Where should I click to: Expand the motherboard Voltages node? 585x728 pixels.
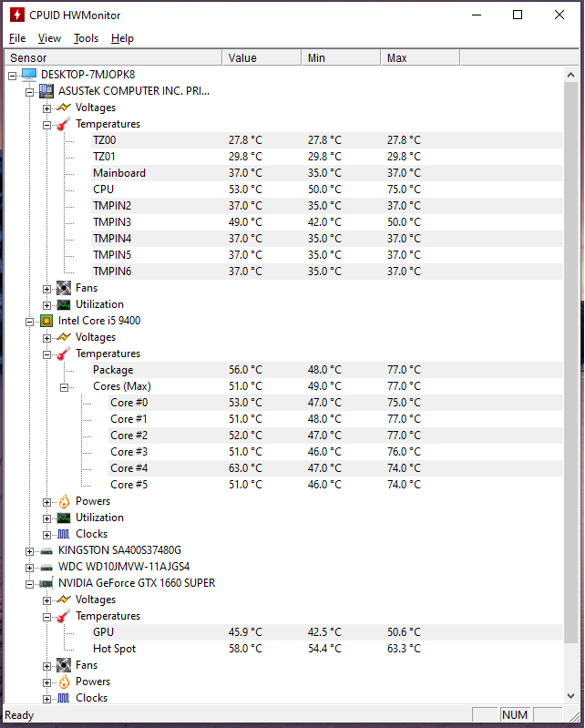point(46,108)
